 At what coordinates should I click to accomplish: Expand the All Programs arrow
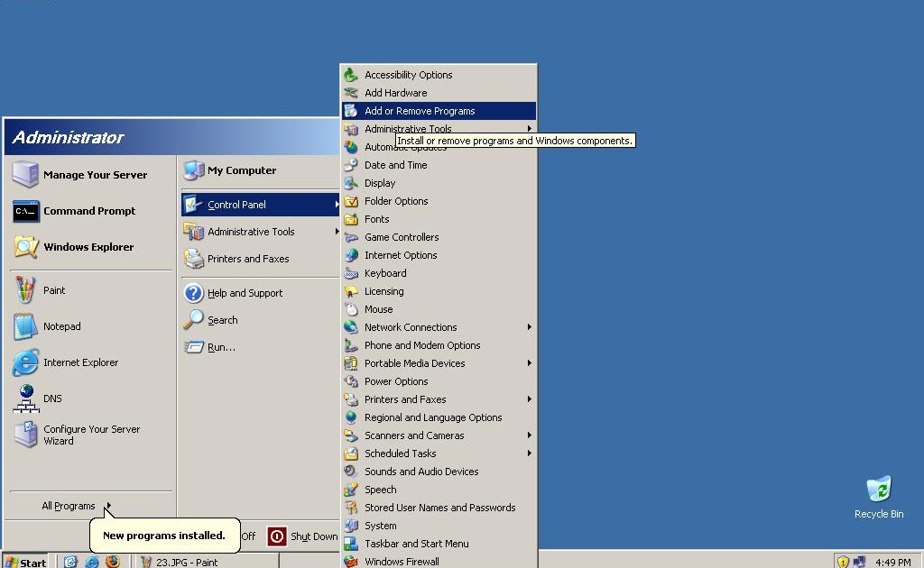tap(108, 506)
